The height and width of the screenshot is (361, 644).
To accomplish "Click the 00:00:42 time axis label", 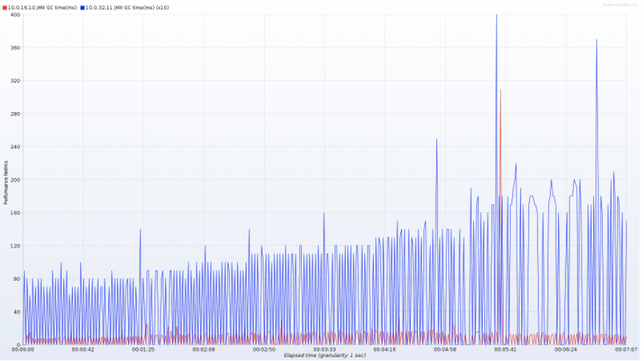I will [82, 349].
